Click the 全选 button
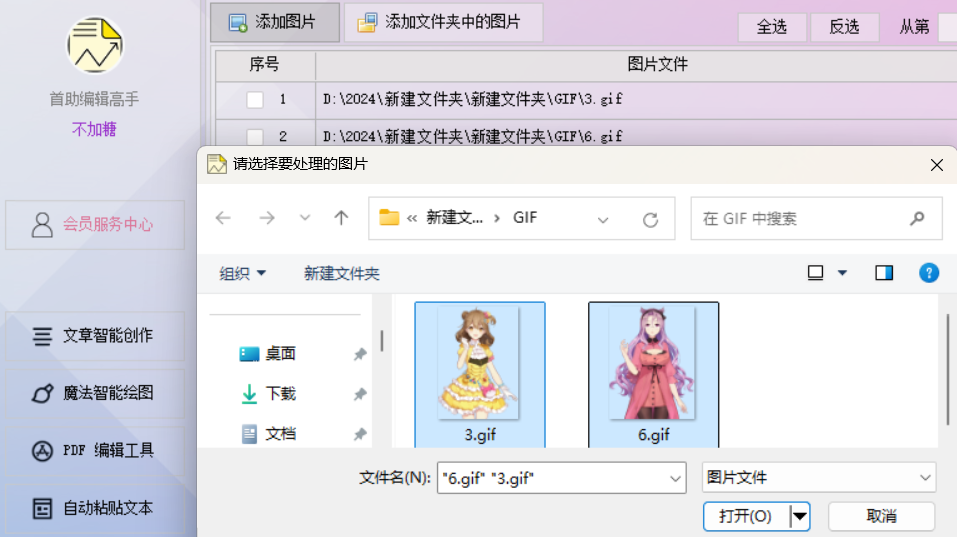957x537 pixels. [x=772, y=27]
